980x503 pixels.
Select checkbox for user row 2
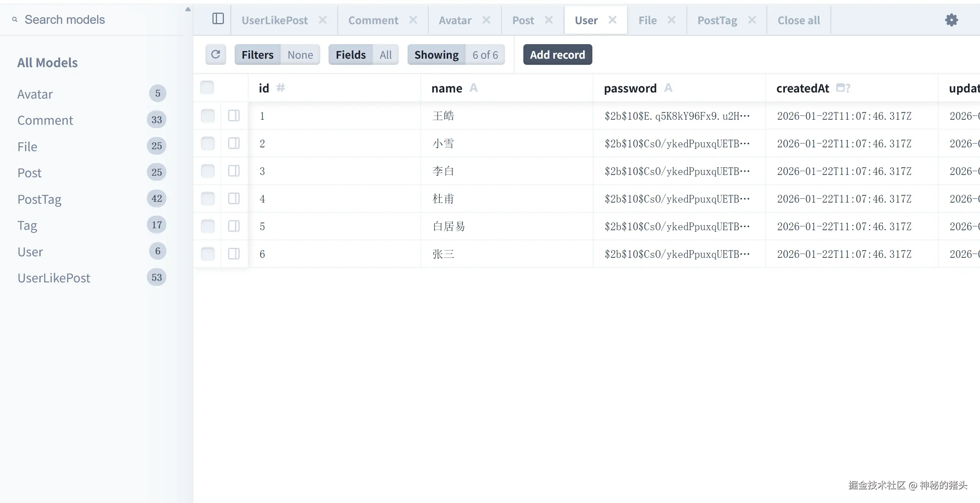208,143
